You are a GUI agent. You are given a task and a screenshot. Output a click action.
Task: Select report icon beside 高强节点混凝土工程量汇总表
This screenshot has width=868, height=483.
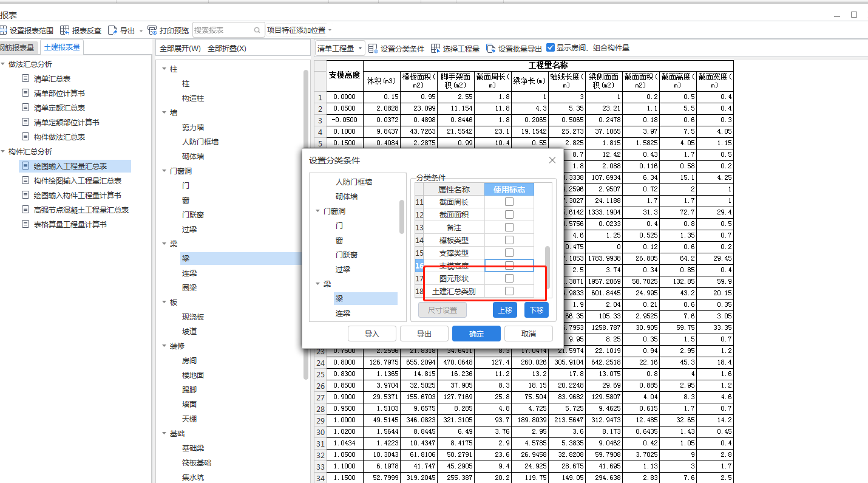coord(25,210)
